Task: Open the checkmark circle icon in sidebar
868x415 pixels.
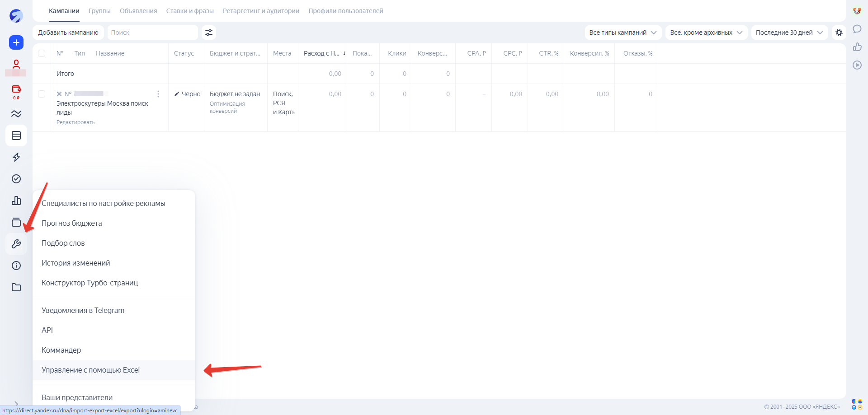Action: 16,179
